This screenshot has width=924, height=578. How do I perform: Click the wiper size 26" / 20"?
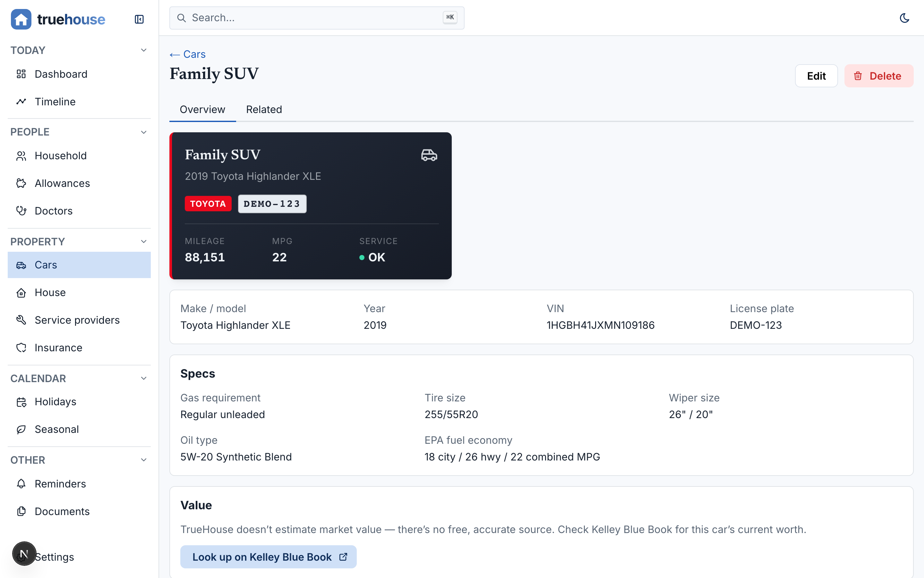691,414
